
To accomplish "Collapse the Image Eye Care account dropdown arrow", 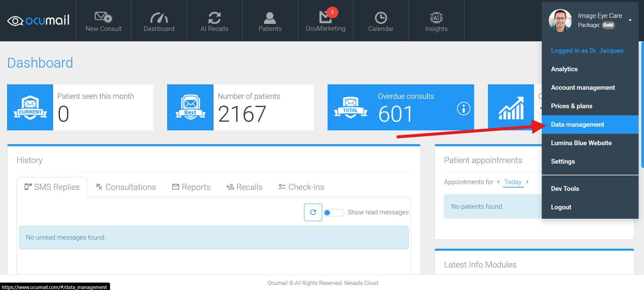I will (x=630, y=20).
